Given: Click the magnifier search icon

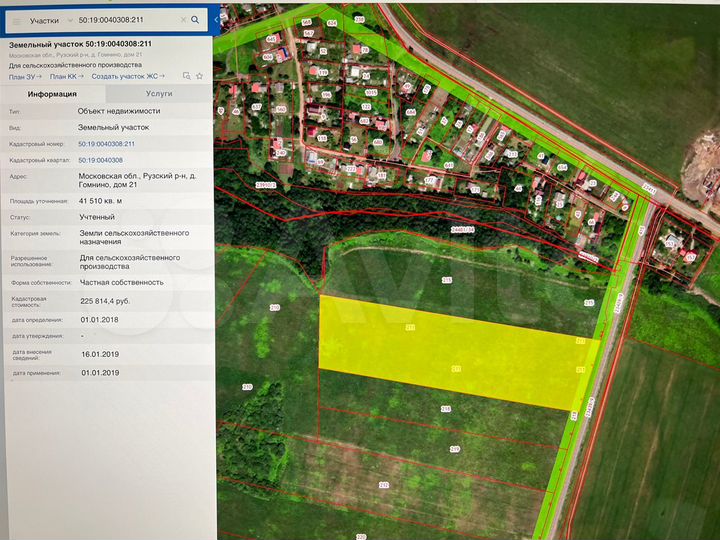Looking at the screenshot, I should (x=194, y=19).
